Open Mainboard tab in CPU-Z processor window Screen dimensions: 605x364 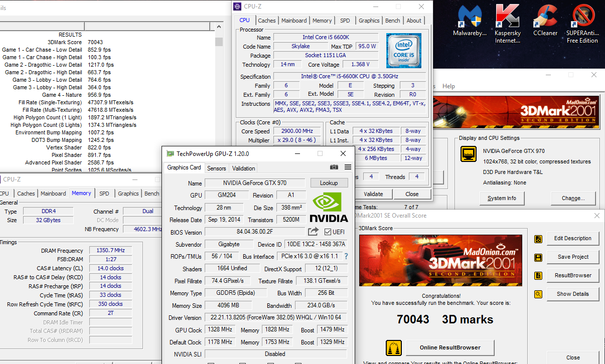(294, 21)
